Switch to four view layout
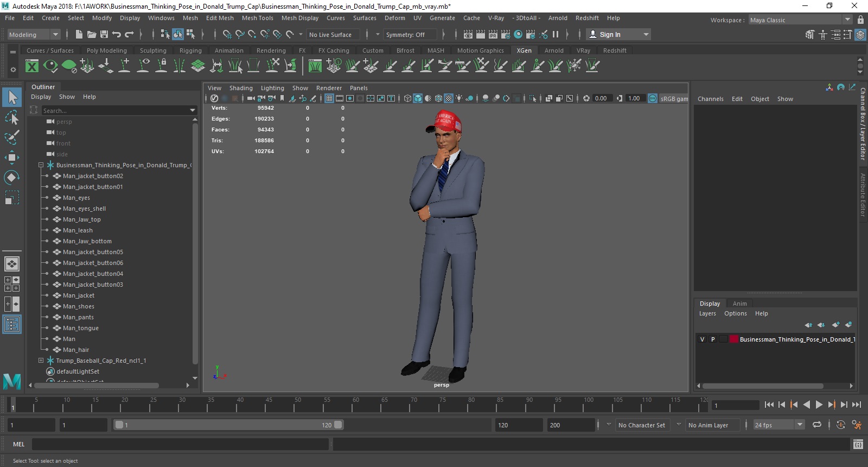The image size is (868, 467). click(x=12, y=284)
